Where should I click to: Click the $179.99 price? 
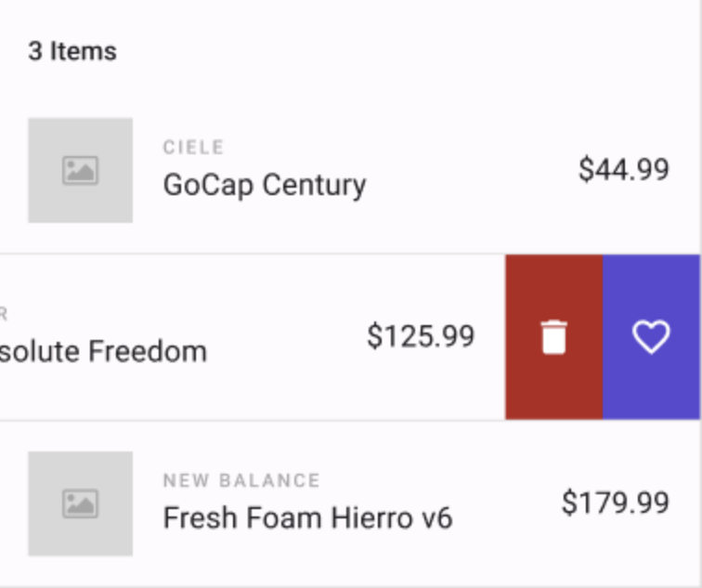click(615, 503)
